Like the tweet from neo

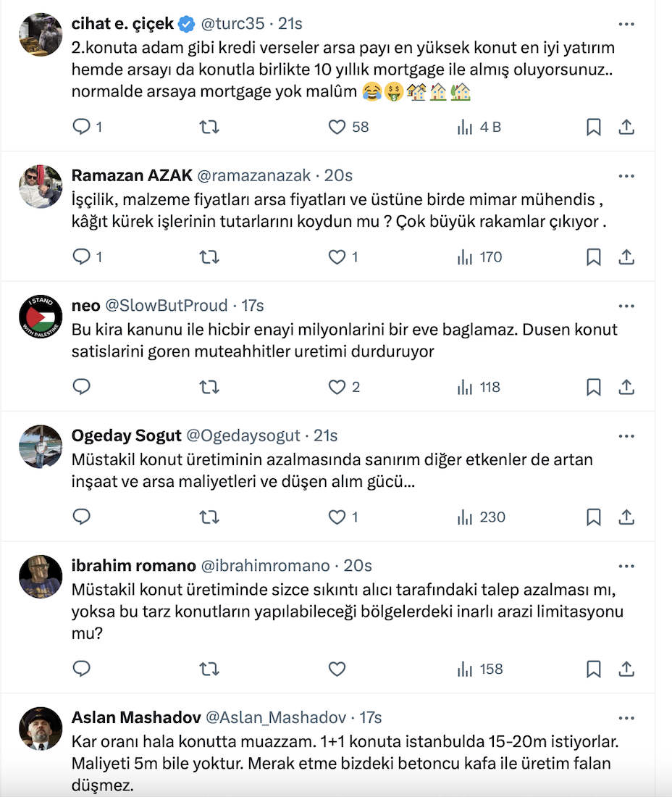337,388
